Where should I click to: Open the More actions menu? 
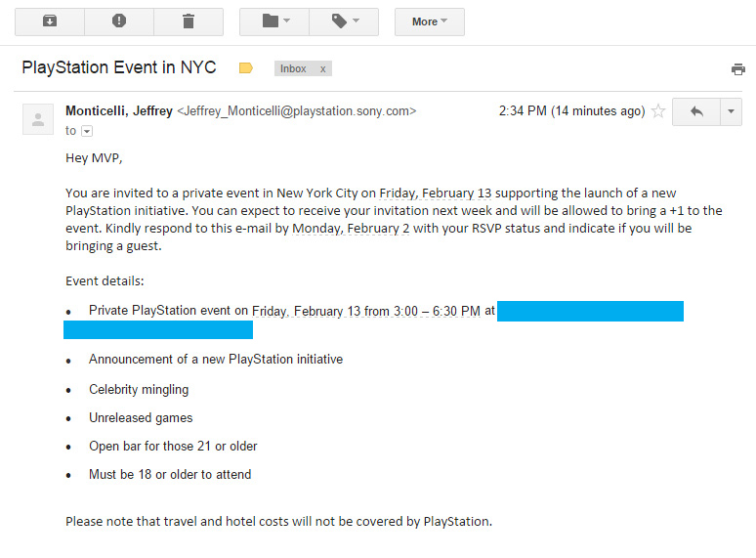(429, 21)
